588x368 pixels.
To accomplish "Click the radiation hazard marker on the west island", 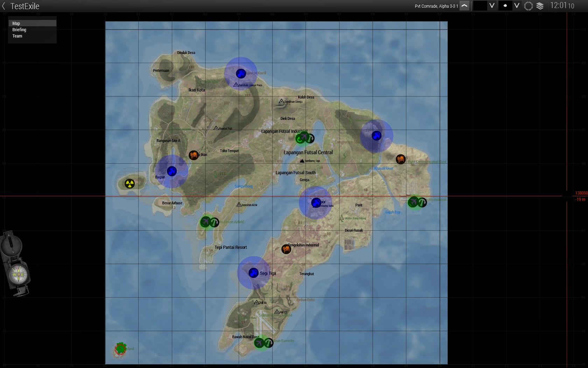I will pyautogui.click(x=129, y=184).
